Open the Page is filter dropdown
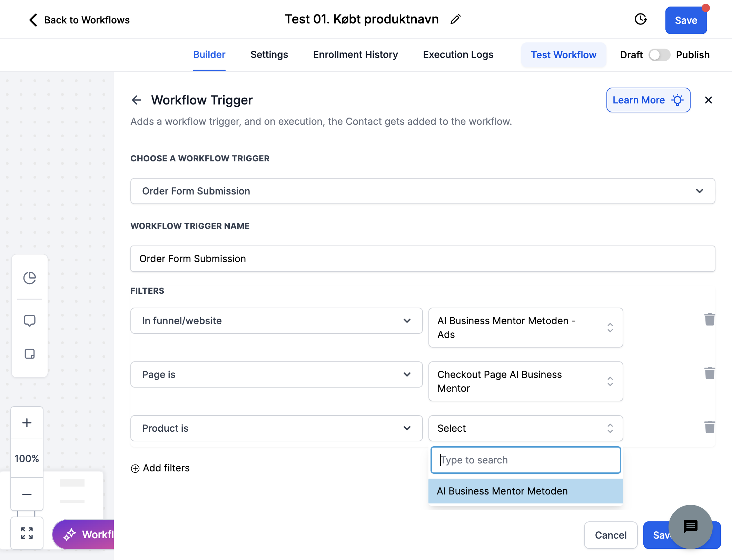 [x=277, y=374]
